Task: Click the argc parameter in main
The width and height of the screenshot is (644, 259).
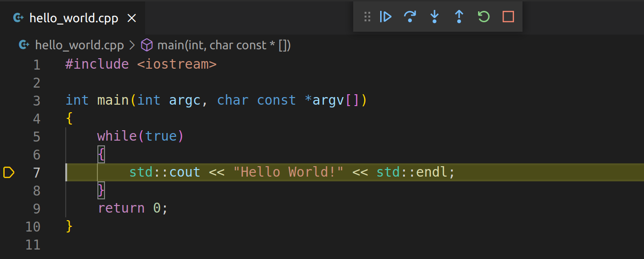Action: click(184, 100)
